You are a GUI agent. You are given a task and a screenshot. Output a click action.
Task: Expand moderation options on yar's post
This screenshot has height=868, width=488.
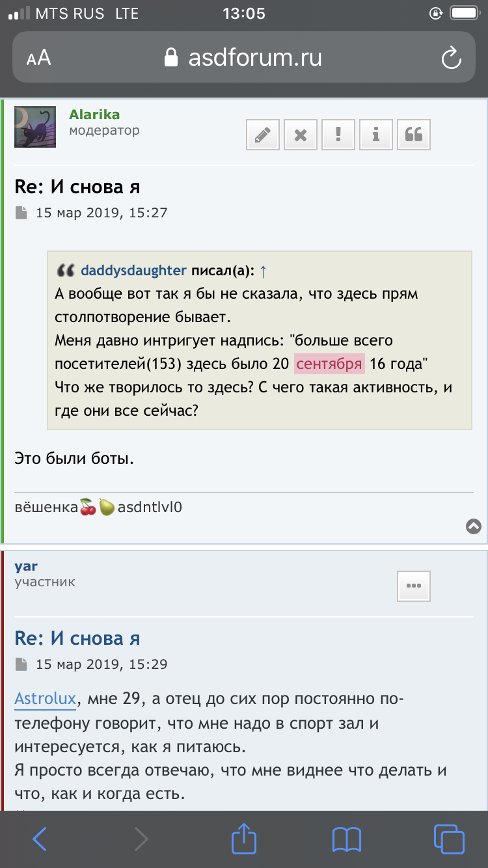pyautogui.click(x=414, y=586)
